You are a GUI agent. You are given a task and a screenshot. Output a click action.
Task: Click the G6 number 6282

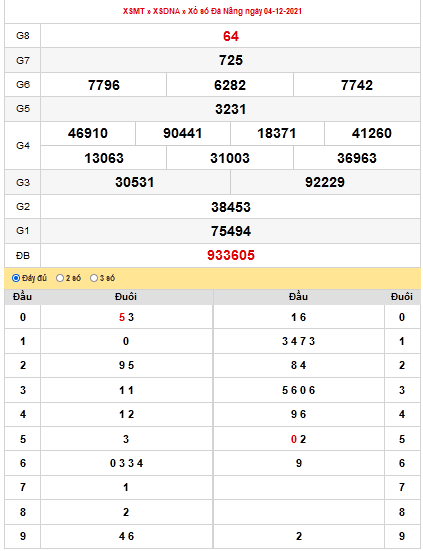coord(230,85)
